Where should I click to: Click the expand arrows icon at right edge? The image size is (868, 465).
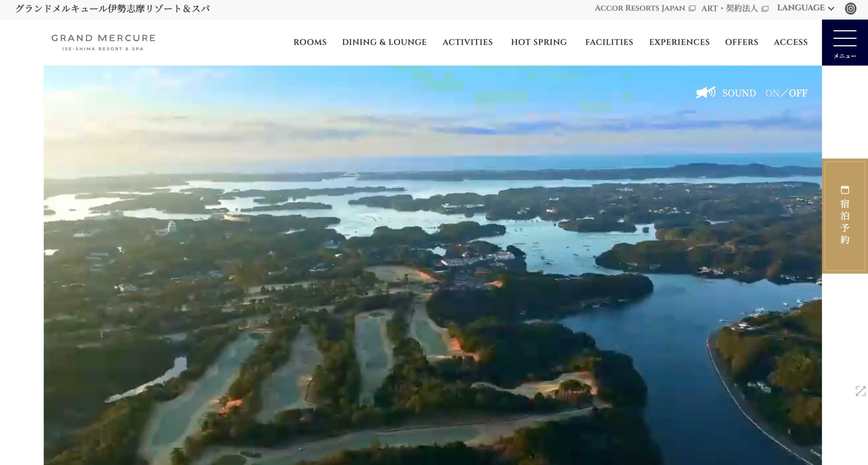tap(861, 391)
